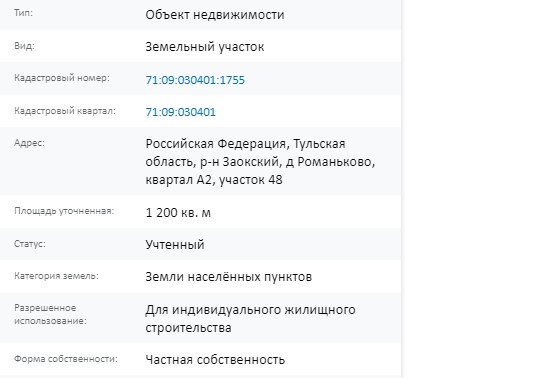
Task: Click 'Земли населённых пунктов' land category value
Action: [228, 277]
